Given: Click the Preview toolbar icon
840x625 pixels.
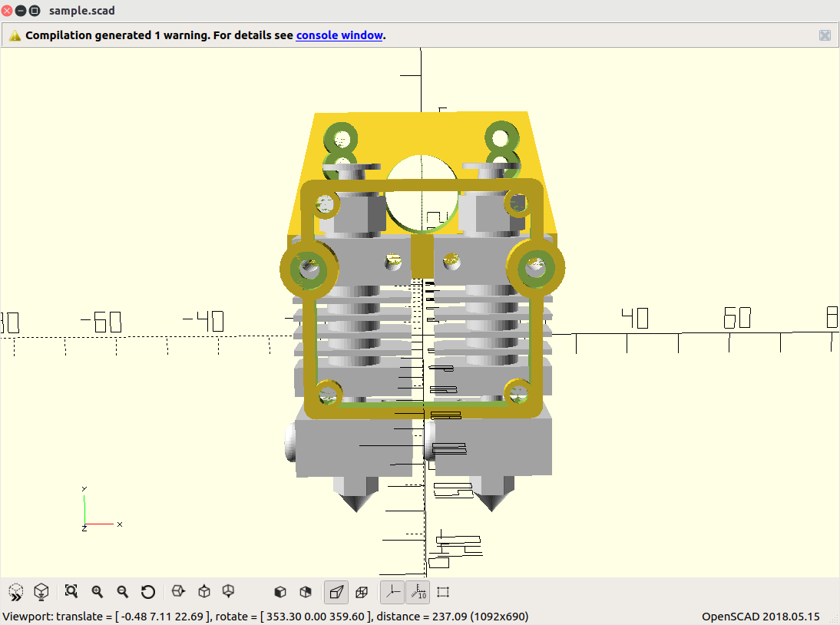Looking at the screenshot, I should [16, 592].
